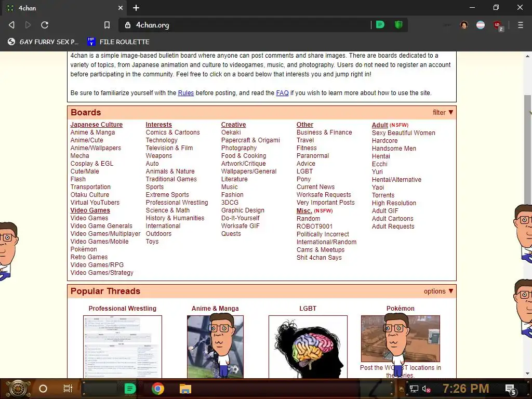Click the Pokémon popular thread title
The height and width of the screenshot is (399, 532).
tap(401, 309)
